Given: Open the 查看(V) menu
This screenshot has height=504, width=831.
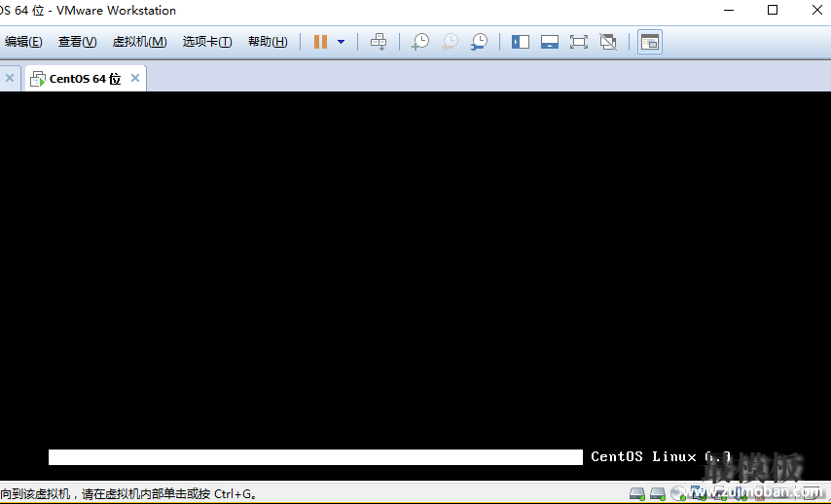Looking at the screenshot, I should coord(77,42).
